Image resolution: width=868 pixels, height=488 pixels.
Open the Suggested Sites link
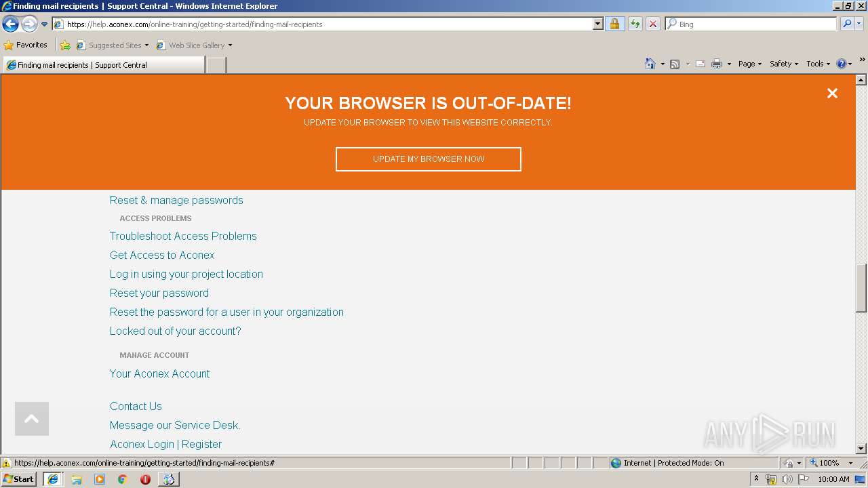click(x=112, y=45)
